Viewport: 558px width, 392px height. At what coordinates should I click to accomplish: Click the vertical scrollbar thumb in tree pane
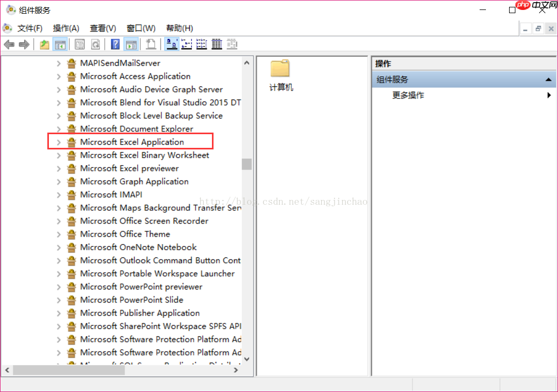(x=247, y=164)
